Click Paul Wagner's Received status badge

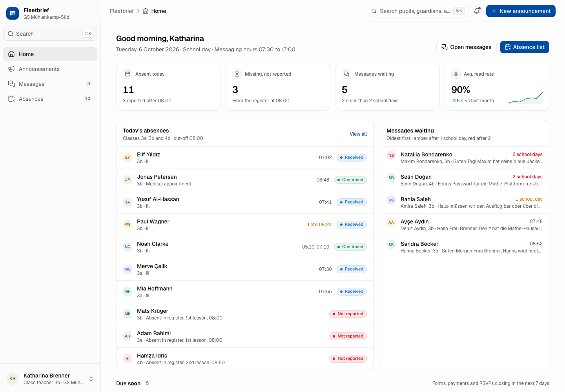pos(352,225)
